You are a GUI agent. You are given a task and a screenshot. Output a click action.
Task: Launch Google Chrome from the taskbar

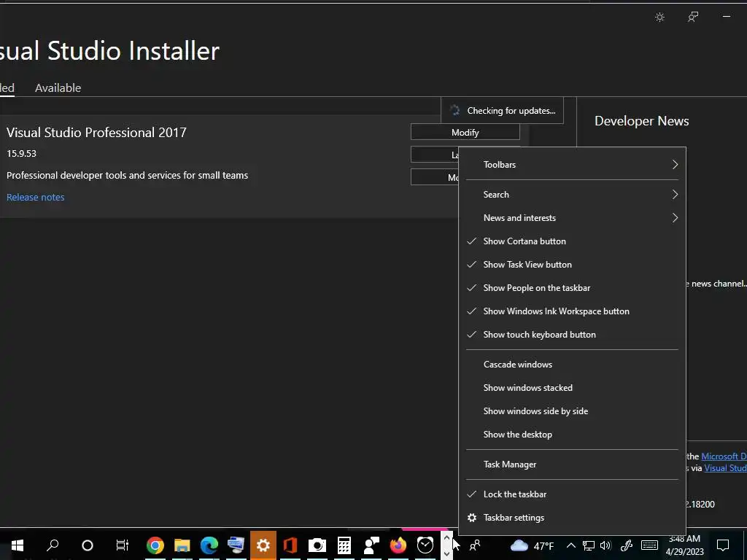click(155, 545)
